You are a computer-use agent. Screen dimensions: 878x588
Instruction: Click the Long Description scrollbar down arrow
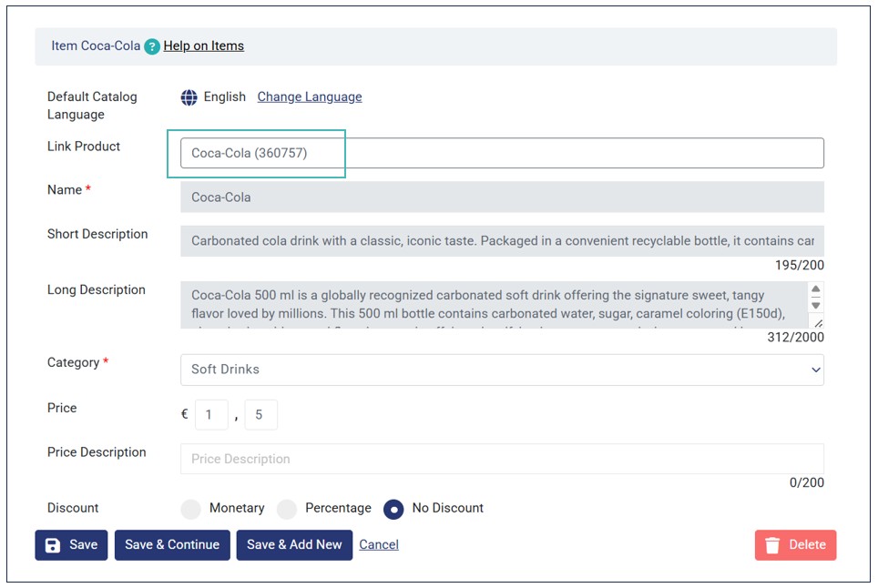click(816, 306)
